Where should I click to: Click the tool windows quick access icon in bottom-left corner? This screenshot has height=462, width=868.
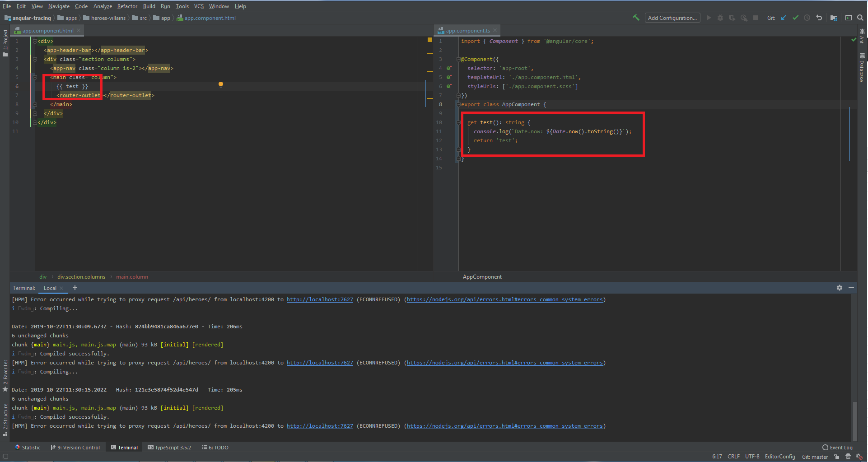(5, 457)
